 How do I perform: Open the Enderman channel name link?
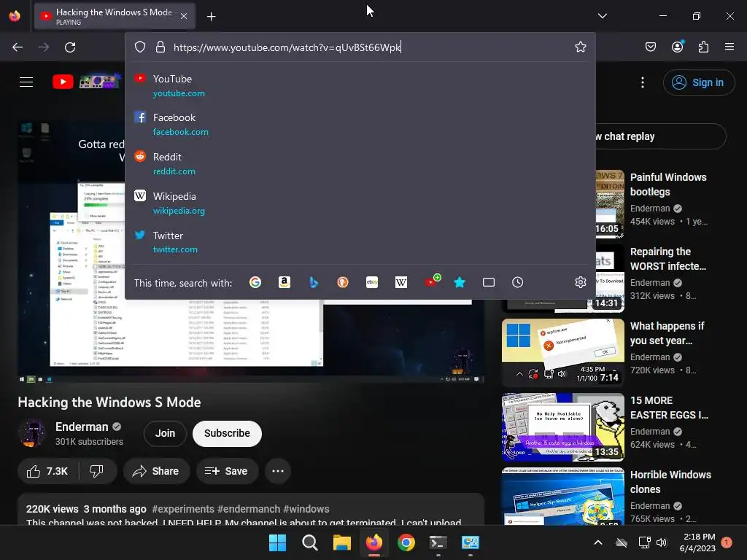[x=82, y=427]
